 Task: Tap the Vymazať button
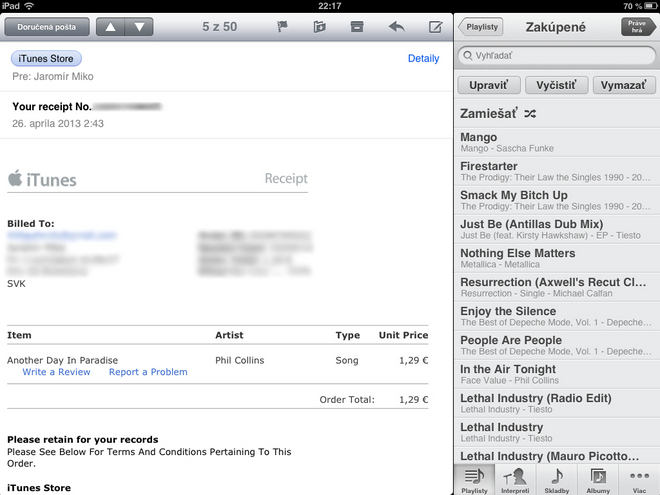click(x=624, y=85)
